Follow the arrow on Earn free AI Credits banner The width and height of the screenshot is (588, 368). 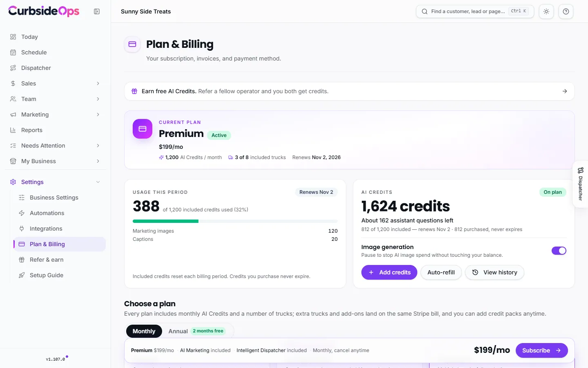tap(565, 91)
